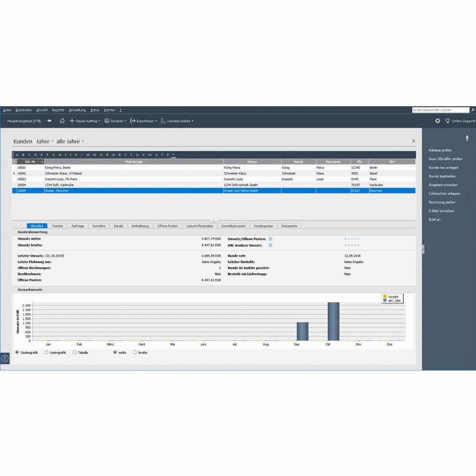This screenshot has width=476, height=476.
Task: Click E-Mail schreiben link
Action: pos(442,211)
